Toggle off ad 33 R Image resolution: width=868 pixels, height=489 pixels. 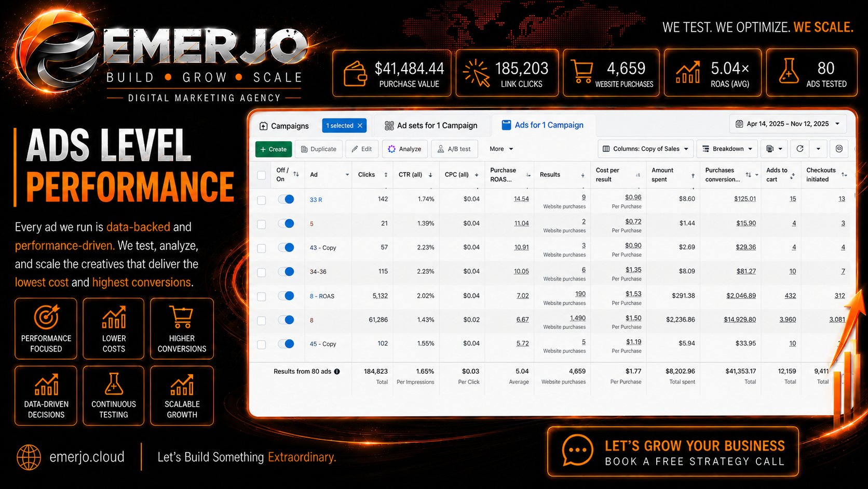pos(286,199)
